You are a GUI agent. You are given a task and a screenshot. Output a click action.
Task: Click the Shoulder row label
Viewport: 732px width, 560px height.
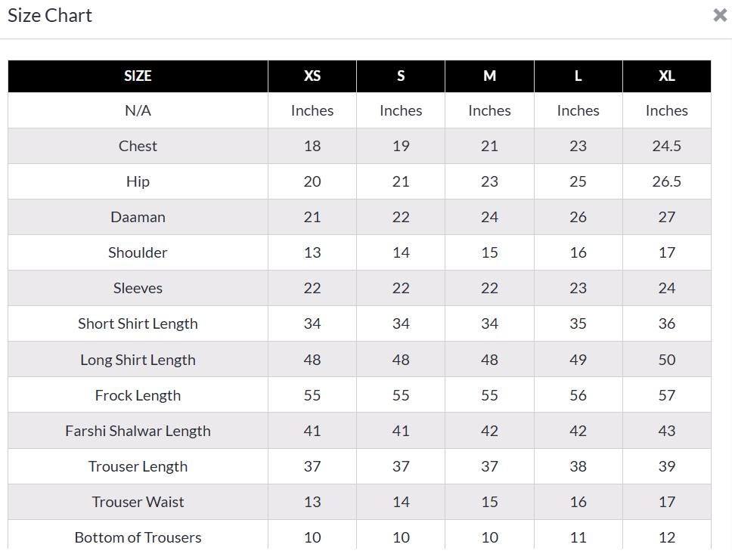pos(138,252)
